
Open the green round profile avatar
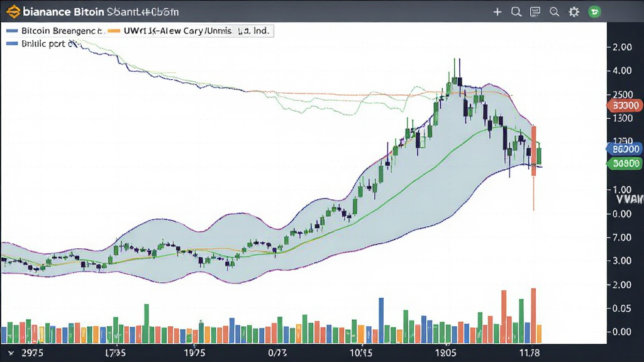pyautogui.click(x=594, y=12)
